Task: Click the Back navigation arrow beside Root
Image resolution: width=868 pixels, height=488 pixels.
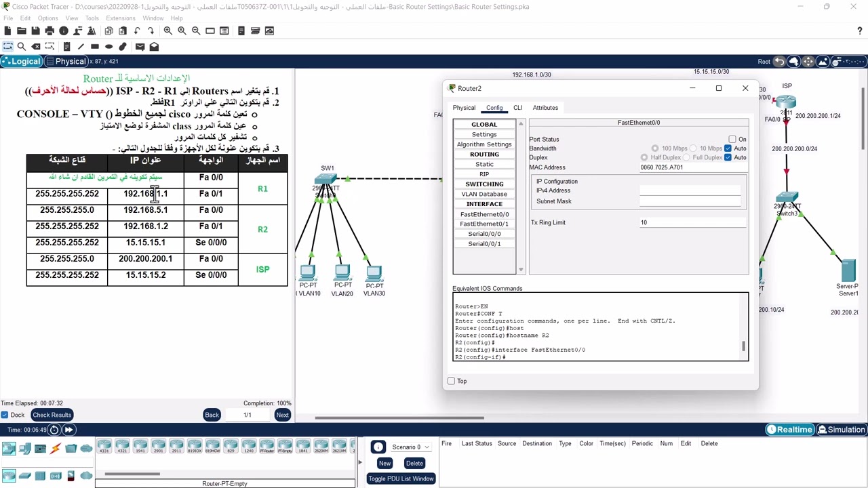Action: [779, 62]
